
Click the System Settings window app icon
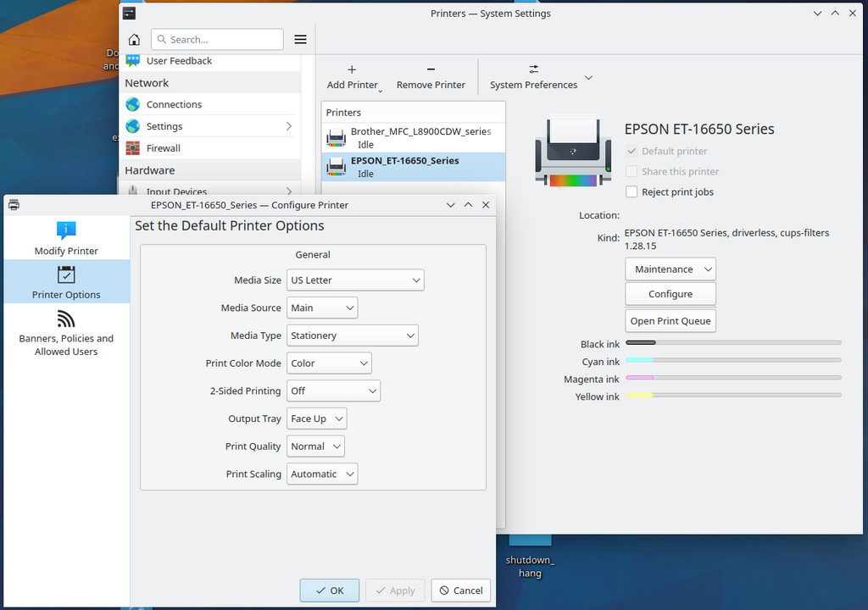(x=129, y=14)
